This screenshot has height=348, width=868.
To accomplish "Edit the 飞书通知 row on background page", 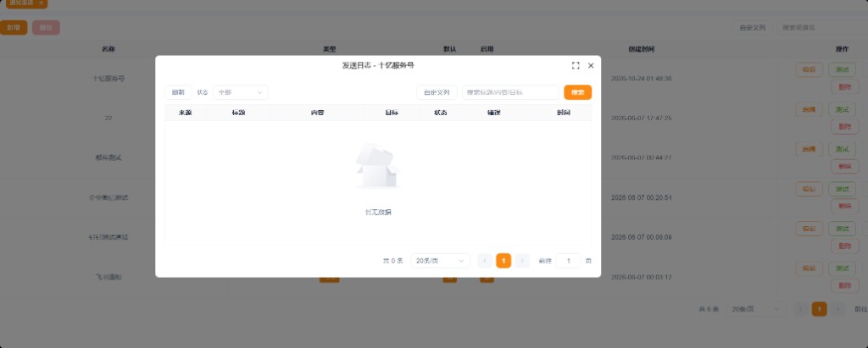I will (809, 268).
